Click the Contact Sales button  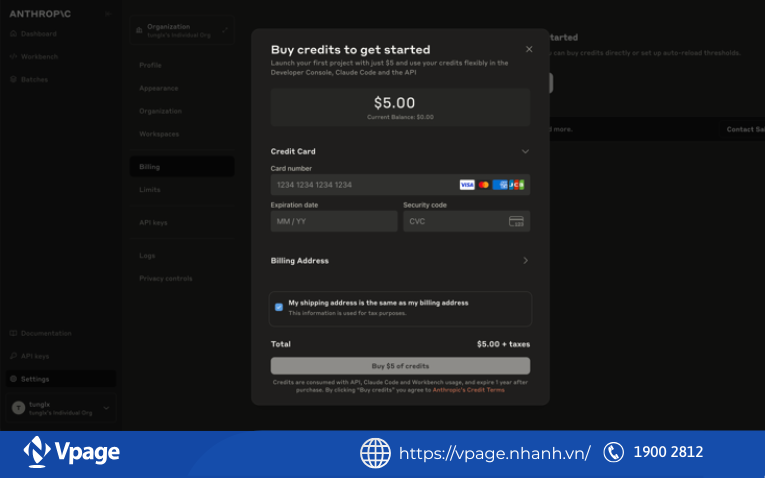coord(743,129)
